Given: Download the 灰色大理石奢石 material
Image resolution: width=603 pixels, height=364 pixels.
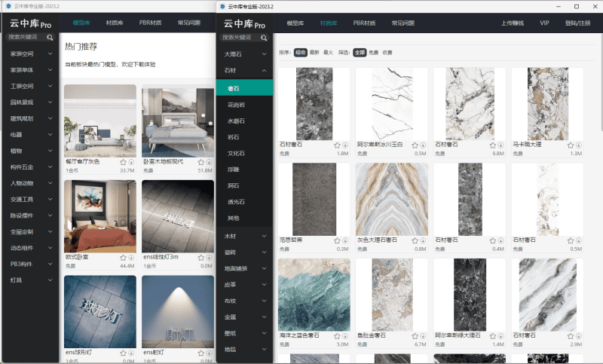Looking at the screenshot, I should pyautogui.click(x=423, y=240).
